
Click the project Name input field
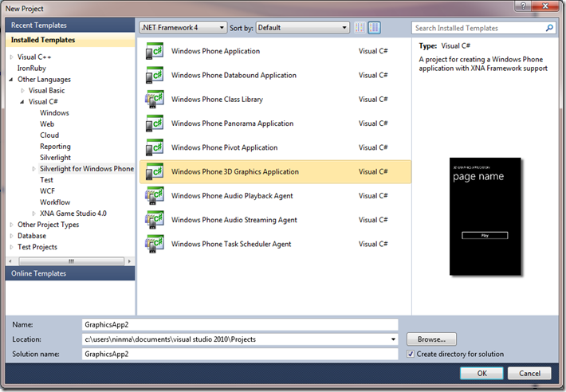click(x=240, y=324)
